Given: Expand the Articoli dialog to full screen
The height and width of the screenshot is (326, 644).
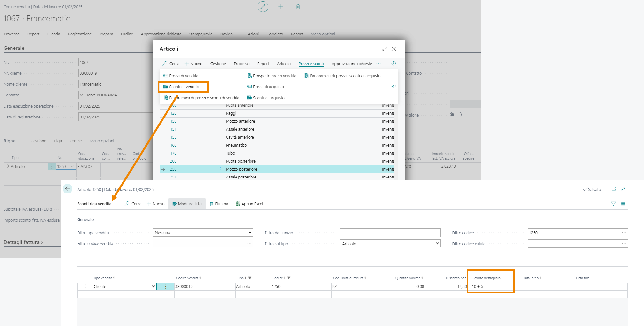Looking at the screenshot, I should [384, 49].
